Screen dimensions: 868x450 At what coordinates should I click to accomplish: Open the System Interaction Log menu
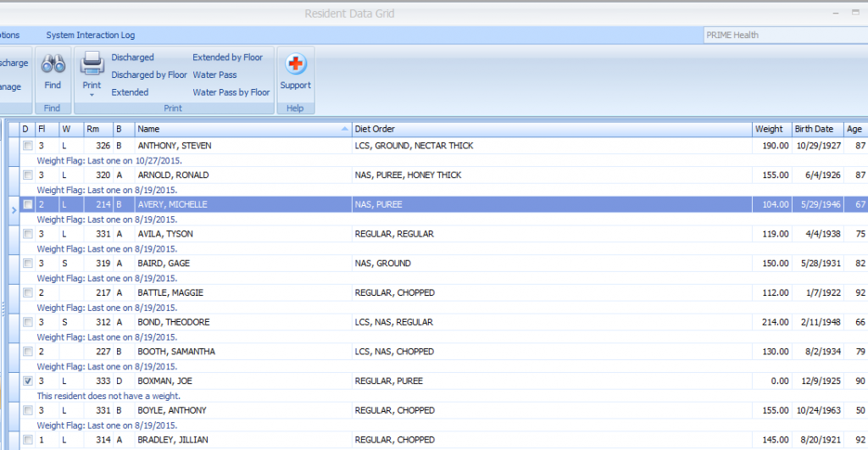pyautogui.click(x=90, y=36)
